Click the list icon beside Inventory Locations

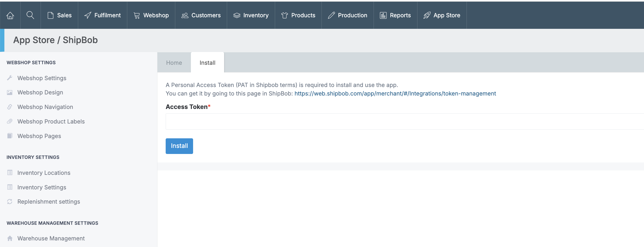coord(10,173)
